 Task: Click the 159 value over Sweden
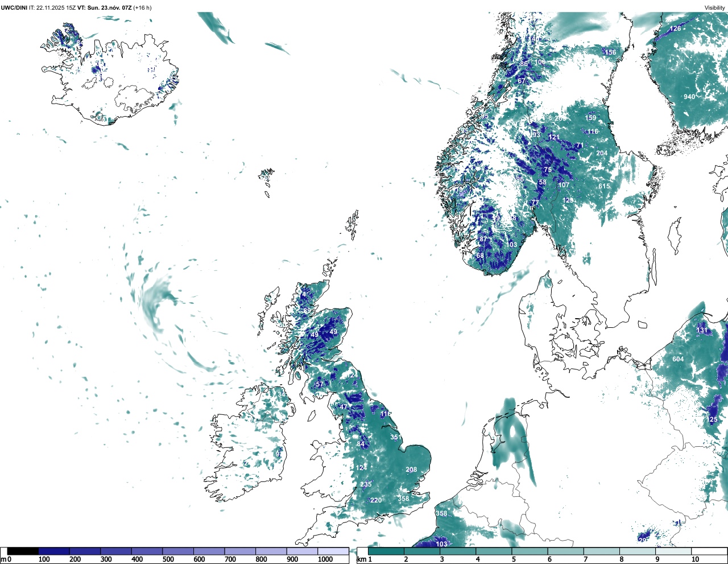coord(591,118)
